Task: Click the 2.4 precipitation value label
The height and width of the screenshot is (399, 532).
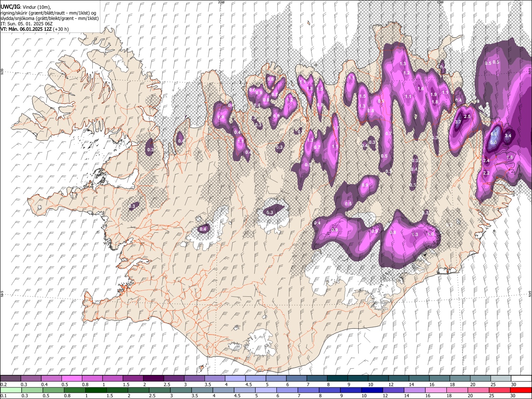Action: click(486, 161)
